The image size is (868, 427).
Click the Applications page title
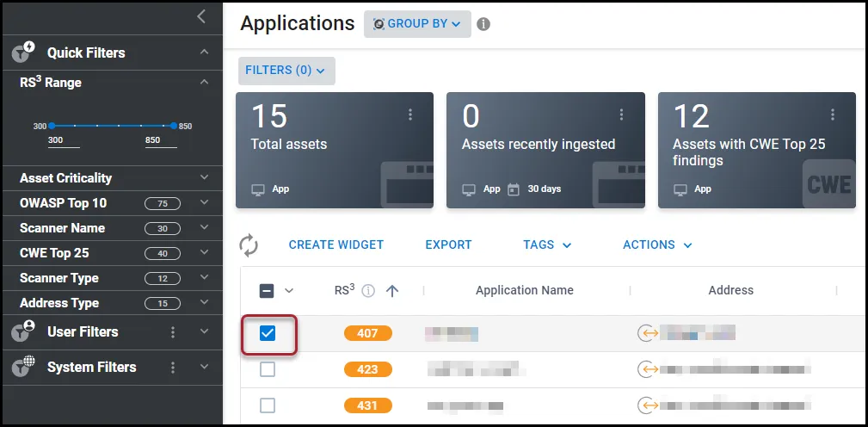298,24
